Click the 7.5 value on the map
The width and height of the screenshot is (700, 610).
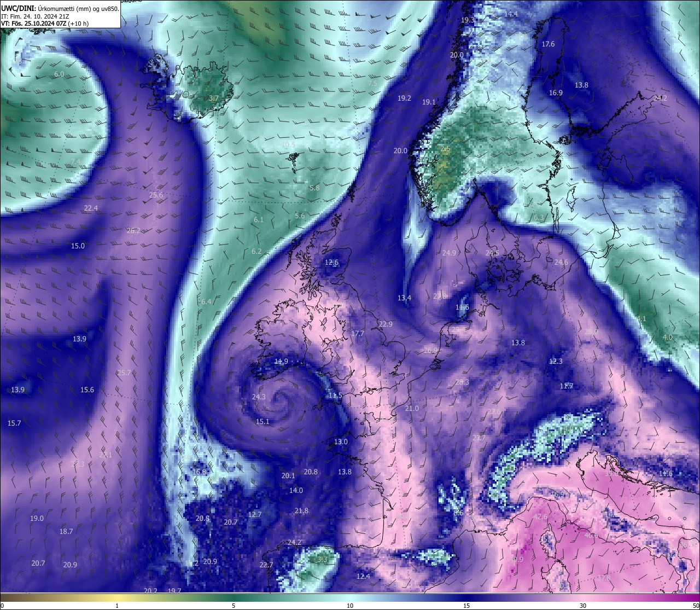372,83
